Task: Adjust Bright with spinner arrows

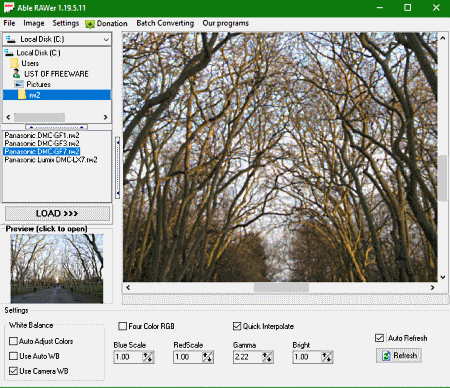Action: pos(326,357)
